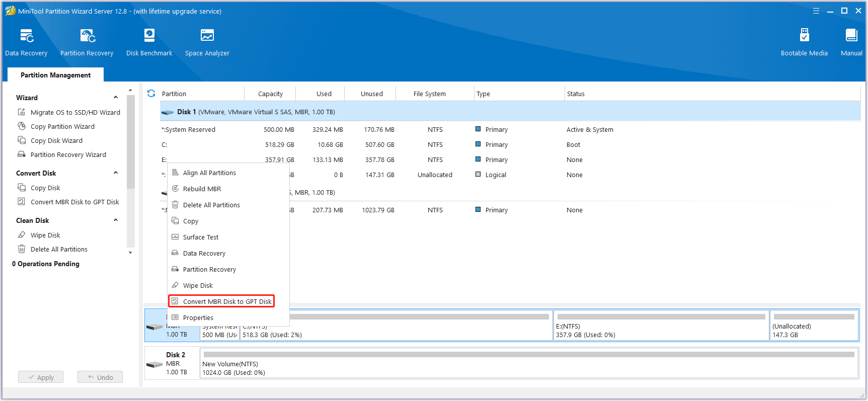
Task: Click 'Active & System' status cell
Action: click(590, 129)
